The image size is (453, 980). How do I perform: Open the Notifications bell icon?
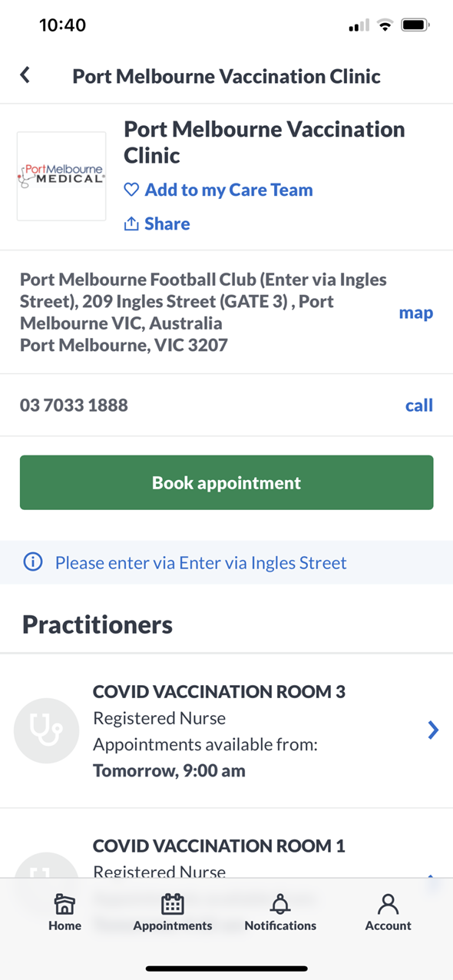[280, 904]
